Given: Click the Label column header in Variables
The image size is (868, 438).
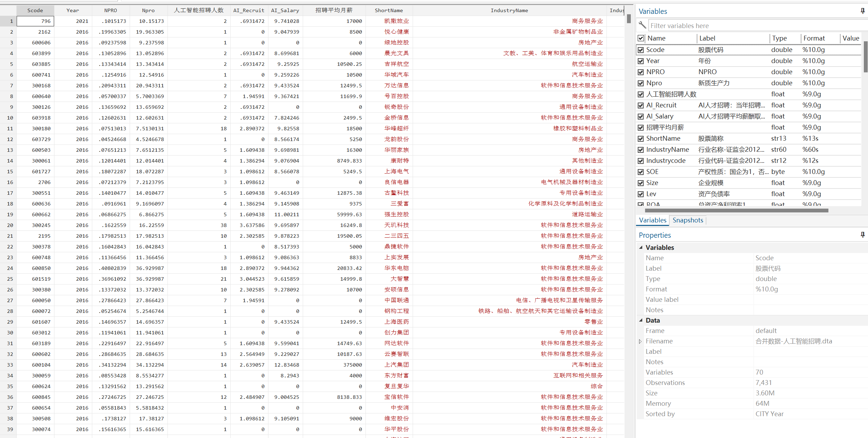Looking at the screenshot, I should click(707, 38).
